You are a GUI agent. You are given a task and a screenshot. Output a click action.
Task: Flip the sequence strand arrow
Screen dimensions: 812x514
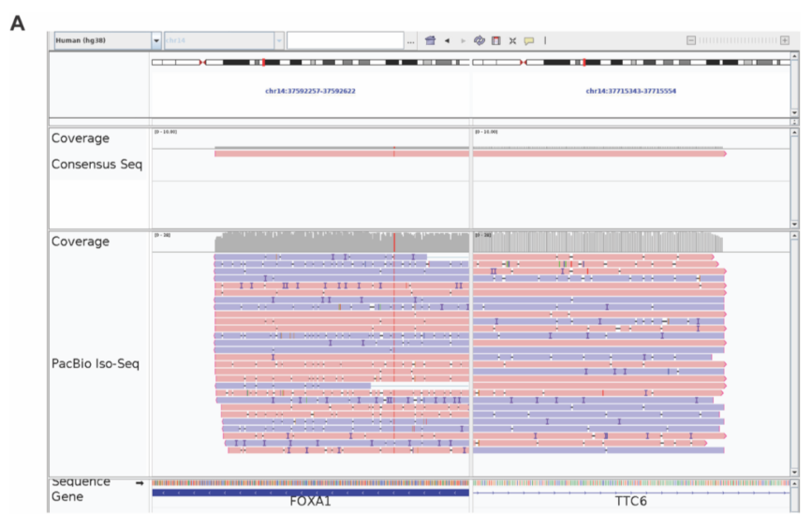140,483
